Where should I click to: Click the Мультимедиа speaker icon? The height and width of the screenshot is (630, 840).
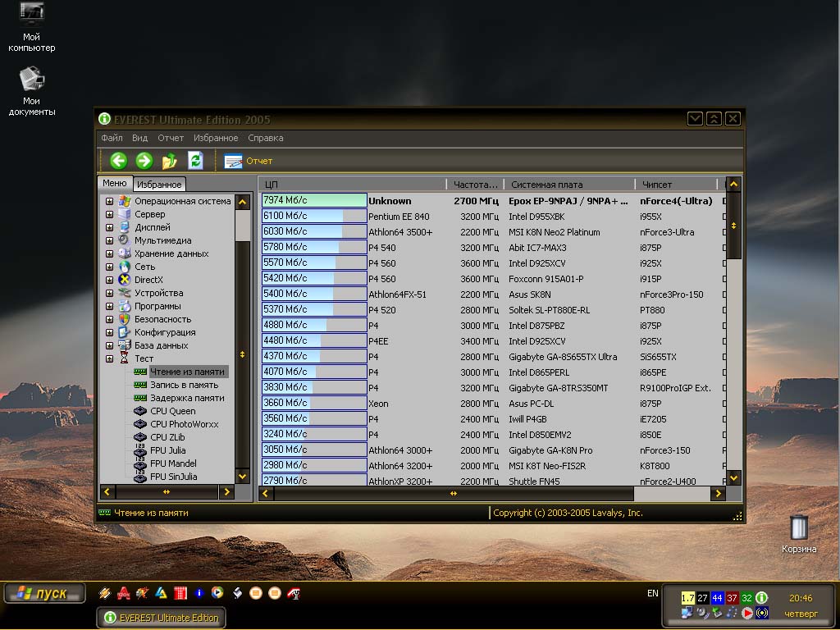pyautogui.click(x=125, y=240)
